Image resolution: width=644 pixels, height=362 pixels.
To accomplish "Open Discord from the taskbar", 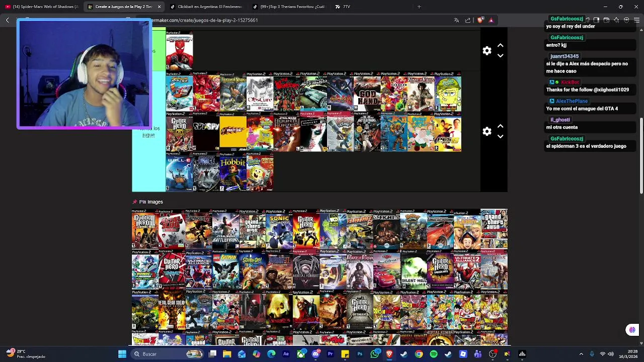I will pyautogui.click(x=315, y=354).
